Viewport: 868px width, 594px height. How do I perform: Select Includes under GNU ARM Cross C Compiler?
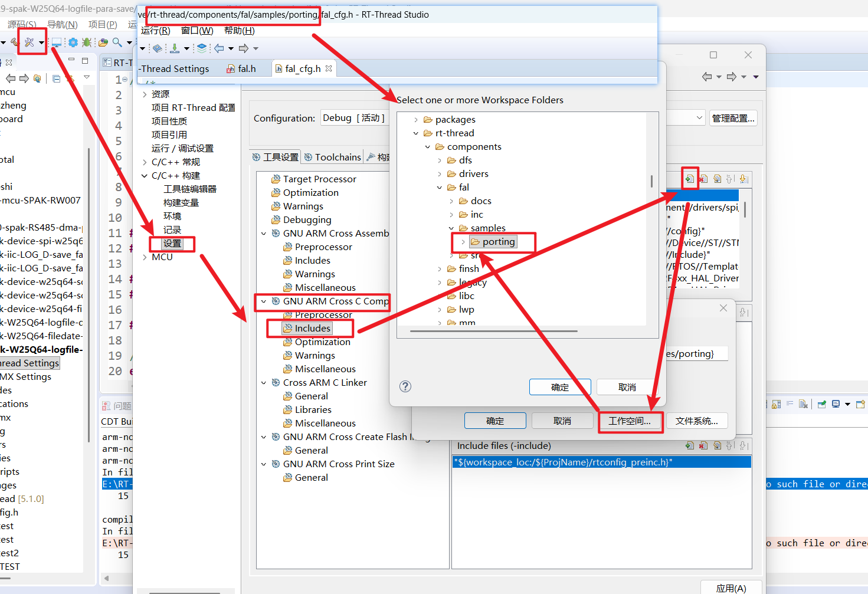click(307, 329)
